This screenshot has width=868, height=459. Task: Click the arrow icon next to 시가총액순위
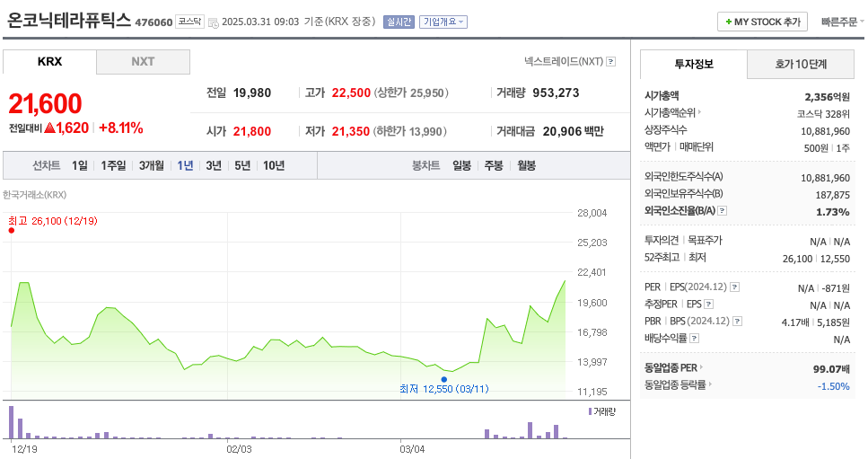700,112
